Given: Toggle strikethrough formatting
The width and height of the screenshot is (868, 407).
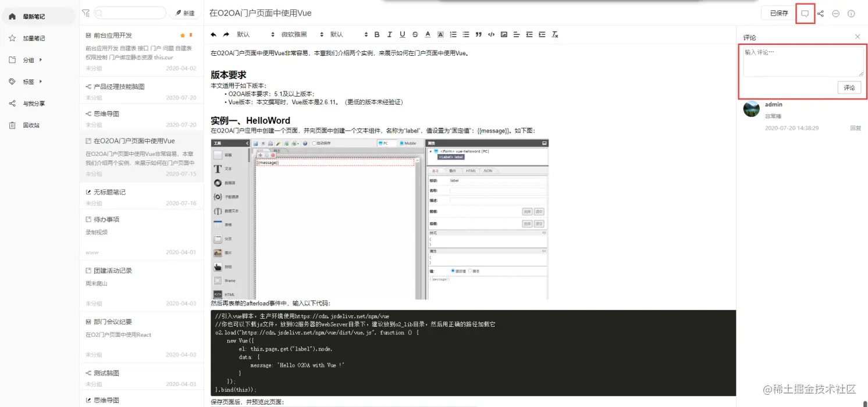Looking at the screenshot, I should point(415,34).
